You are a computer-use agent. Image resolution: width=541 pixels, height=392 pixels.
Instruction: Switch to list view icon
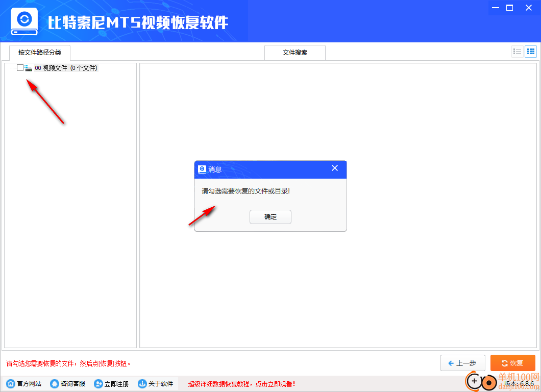tap(517, 52)
